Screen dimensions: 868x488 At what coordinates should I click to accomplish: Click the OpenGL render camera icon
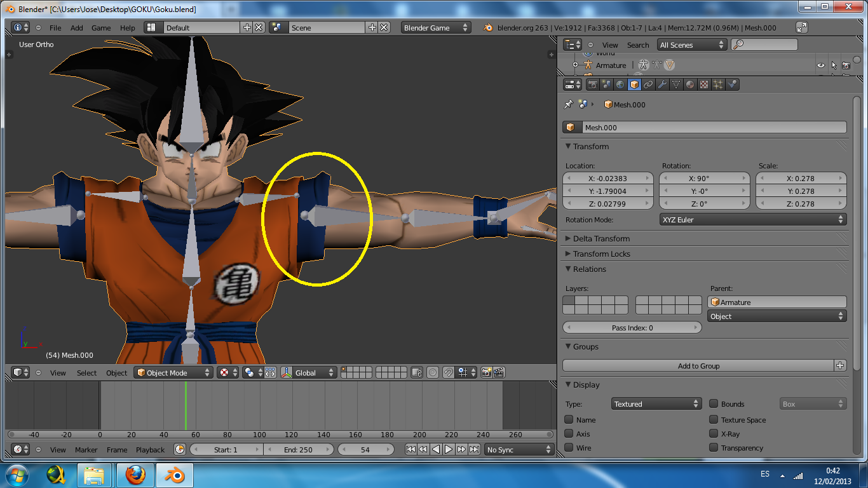486,373
